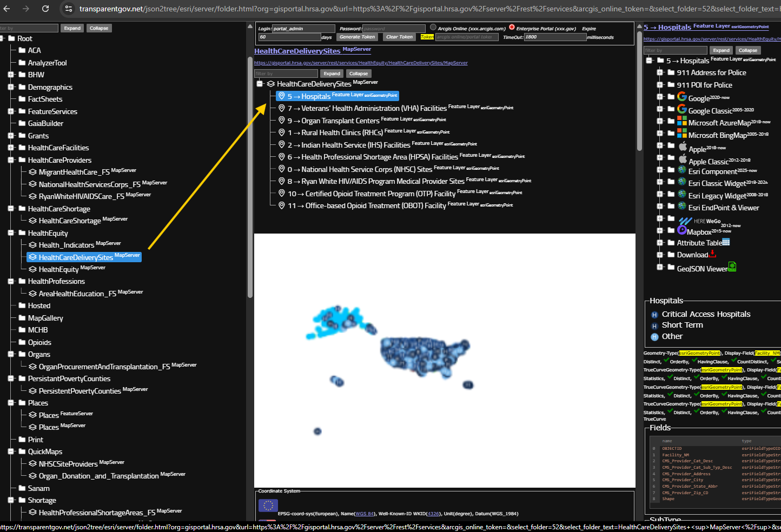This screenshot has height=532, width=781.
Task: Select the Enterprise Portal radio button
Action: [512, 27]
